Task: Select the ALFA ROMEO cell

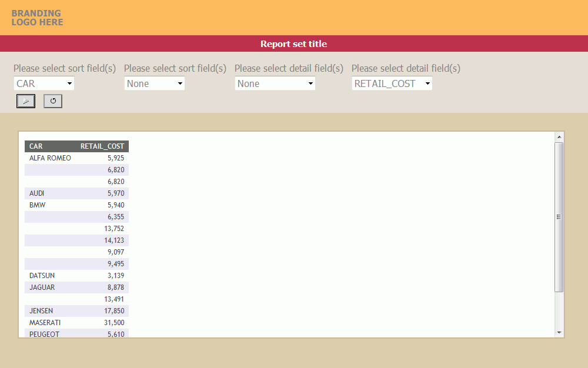Action: (50, 158)
